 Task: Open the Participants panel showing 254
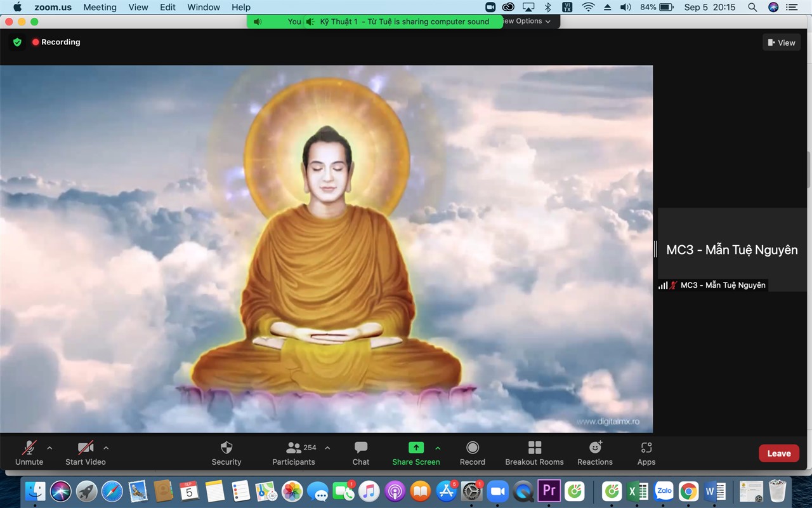point(294,453)
